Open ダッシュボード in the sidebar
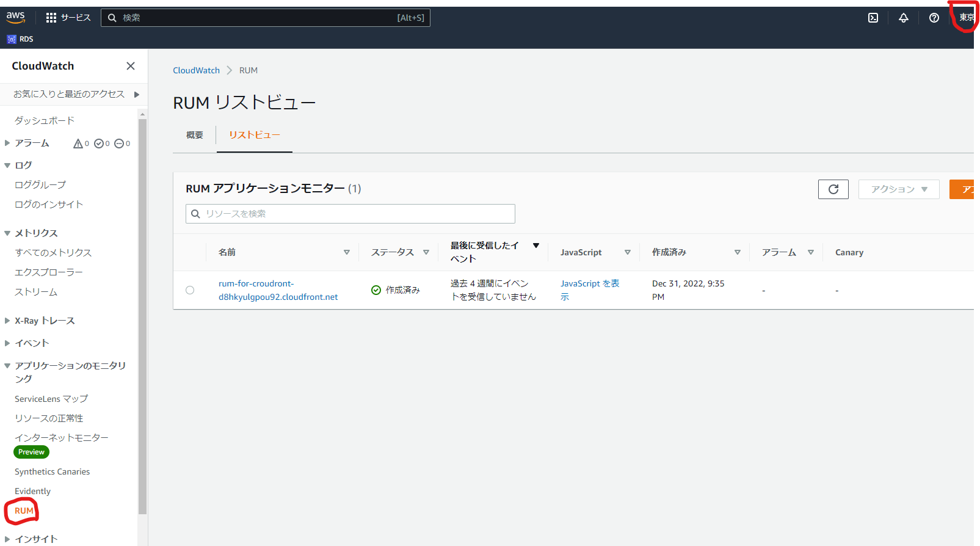The image size is (980, 546). (45, 120)
